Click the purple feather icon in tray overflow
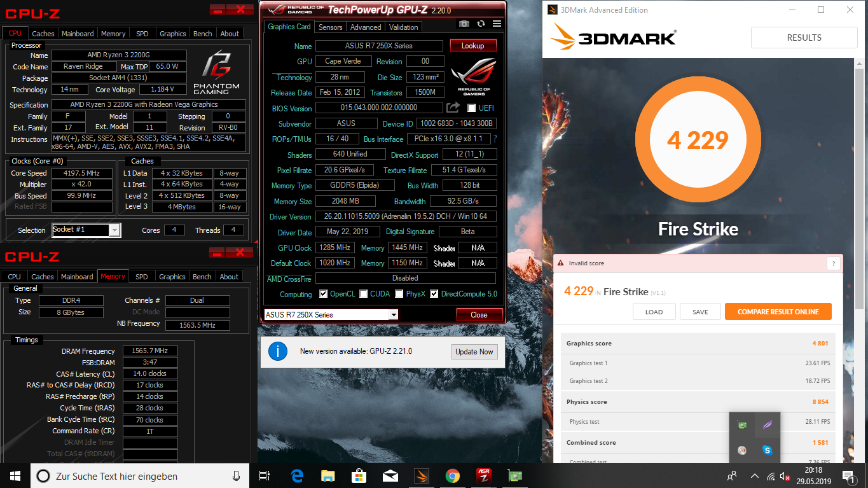The image size is (868, 488). click(x=768, y=425)
